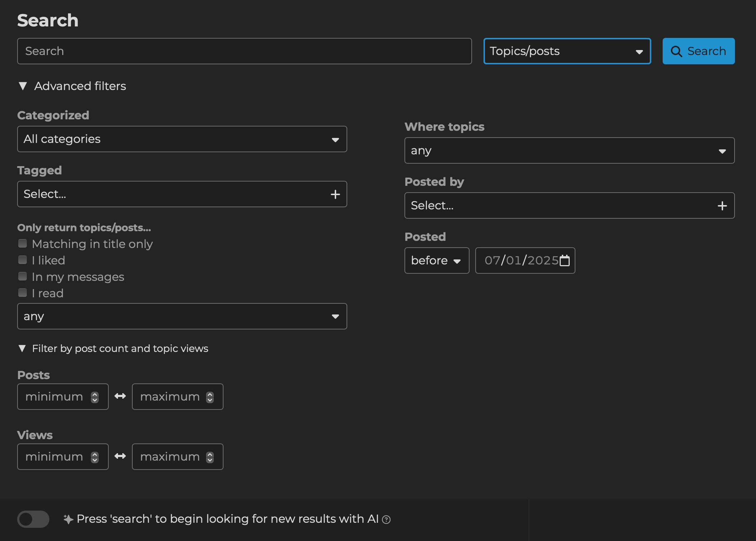Toggle the AI search results switch
756x541 pixels.
pyautogui.click(x=33, y=519)
